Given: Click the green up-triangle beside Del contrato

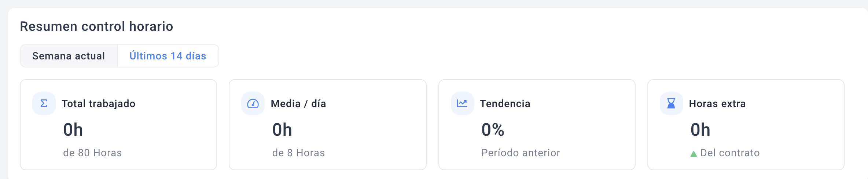Looking at the screenshot, I should point(694,154).
